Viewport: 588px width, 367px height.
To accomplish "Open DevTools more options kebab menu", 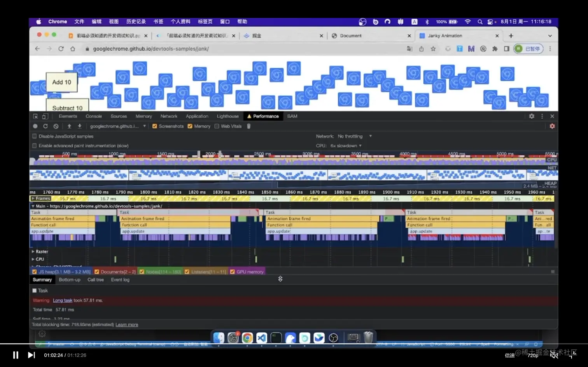I will (542, 116).
